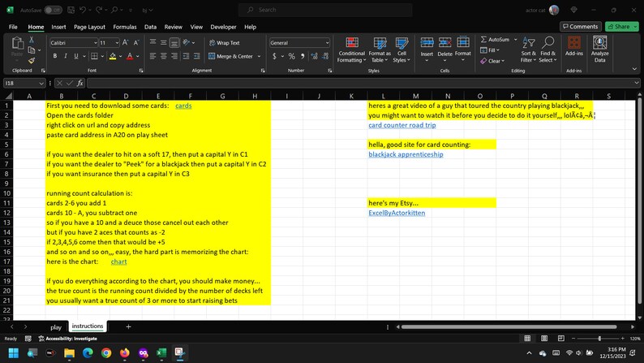The height and width of the screenshot is (363, 644).
Task: Click the formula bar input field
Action: (362, 83)
